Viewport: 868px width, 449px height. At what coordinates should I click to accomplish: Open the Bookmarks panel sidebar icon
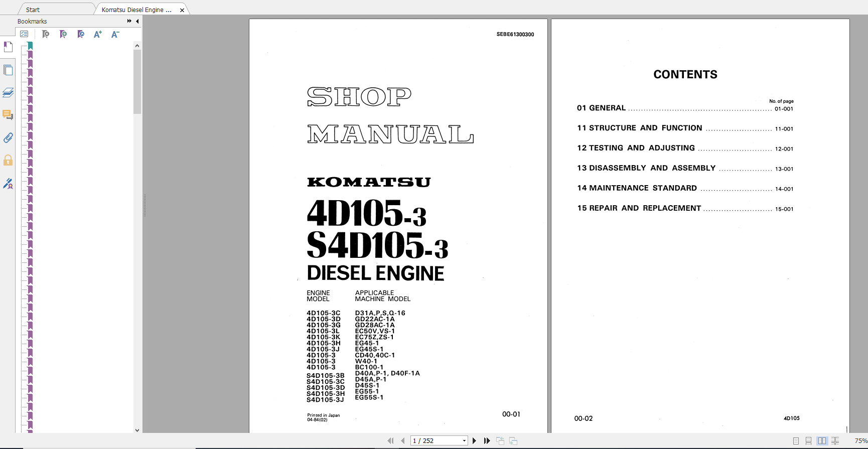point(8,47)
